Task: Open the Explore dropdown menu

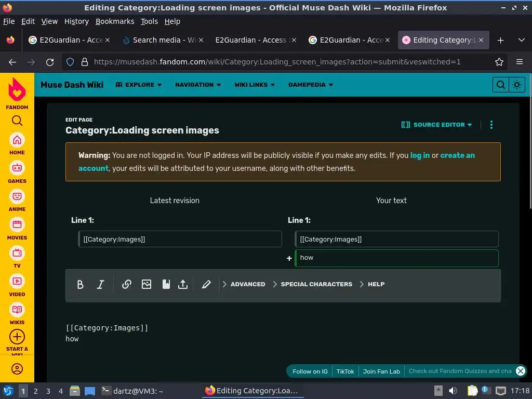Action: pyautogui.click(x=138, y=85)
